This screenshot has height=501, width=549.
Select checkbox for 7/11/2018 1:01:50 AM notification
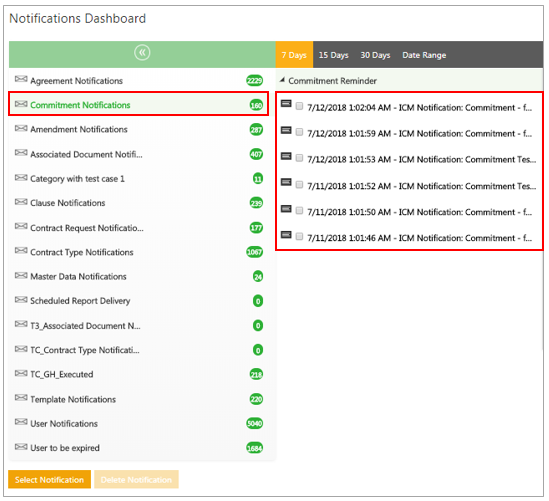point(299,211)
